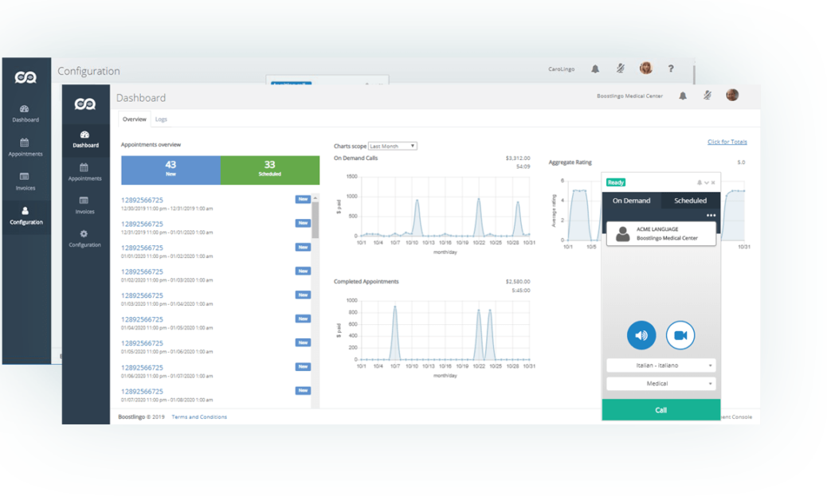Click the three-dots menu in call widget
Screen dimensions: 827x504
click(710, 216)
